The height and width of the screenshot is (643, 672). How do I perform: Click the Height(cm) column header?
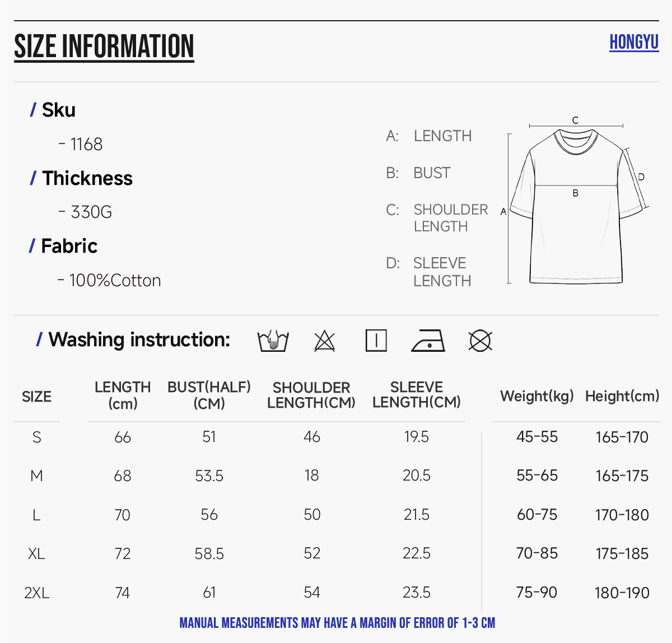point(622,396)
